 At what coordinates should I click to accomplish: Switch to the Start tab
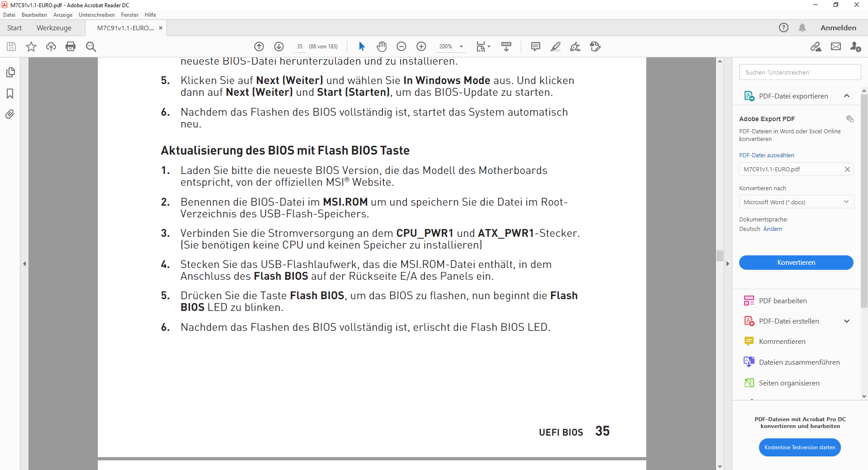(14, 28)
